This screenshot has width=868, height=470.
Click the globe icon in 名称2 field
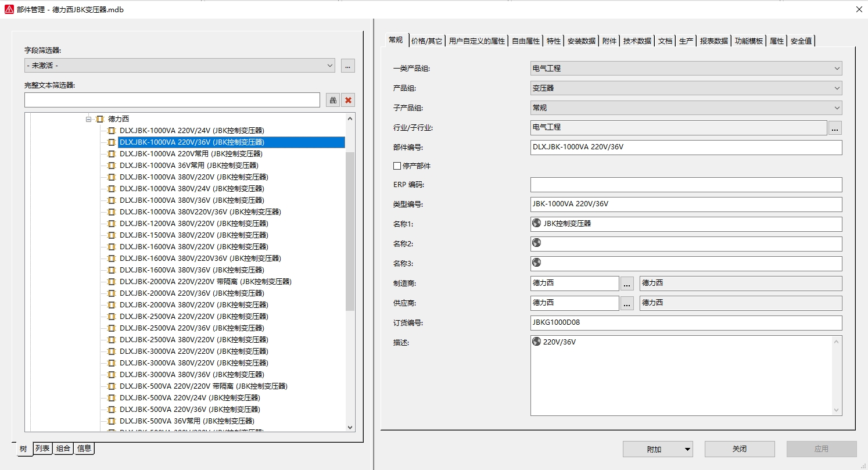pyautogui.click(x=537, y=243)
